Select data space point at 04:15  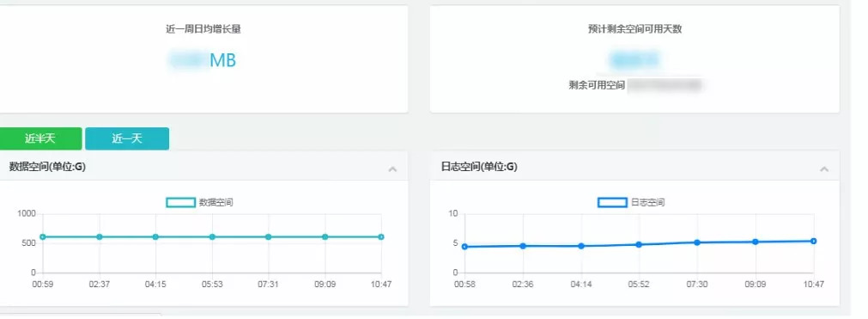pos(155,237)
